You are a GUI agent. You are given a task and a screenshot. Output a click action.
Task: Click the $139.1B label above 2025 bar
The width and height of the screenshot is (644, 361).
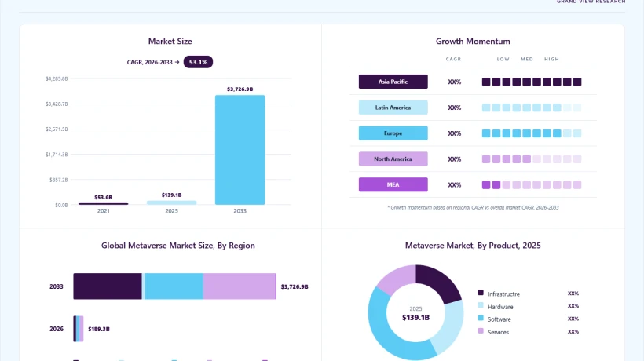coord(172,195)
